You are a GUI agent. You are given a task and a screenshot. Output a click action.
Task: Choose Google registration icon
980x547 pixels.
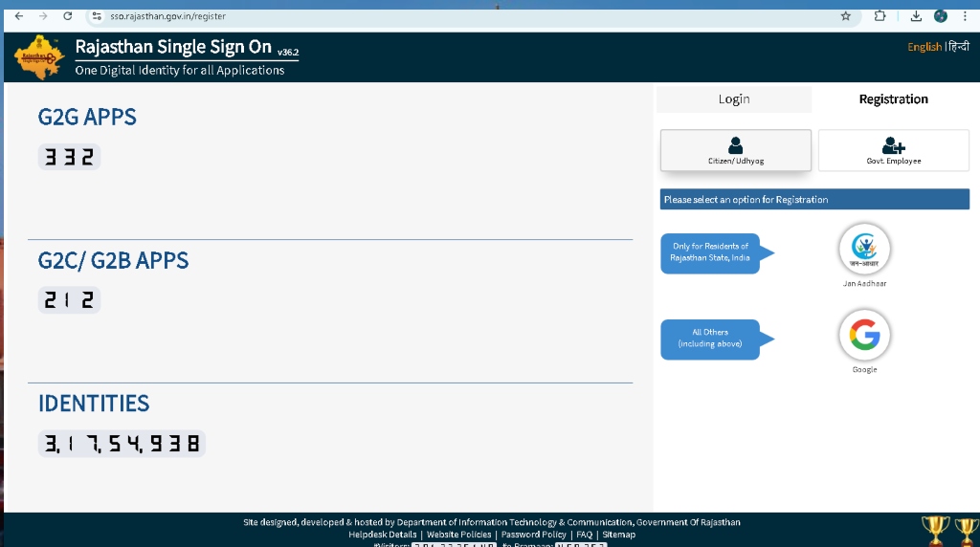[864, 335]
